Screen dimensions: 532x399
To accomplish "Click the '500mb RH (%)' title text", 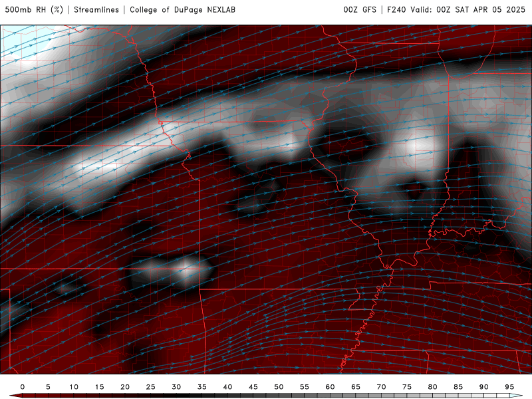I will click(x=34, y=9).
